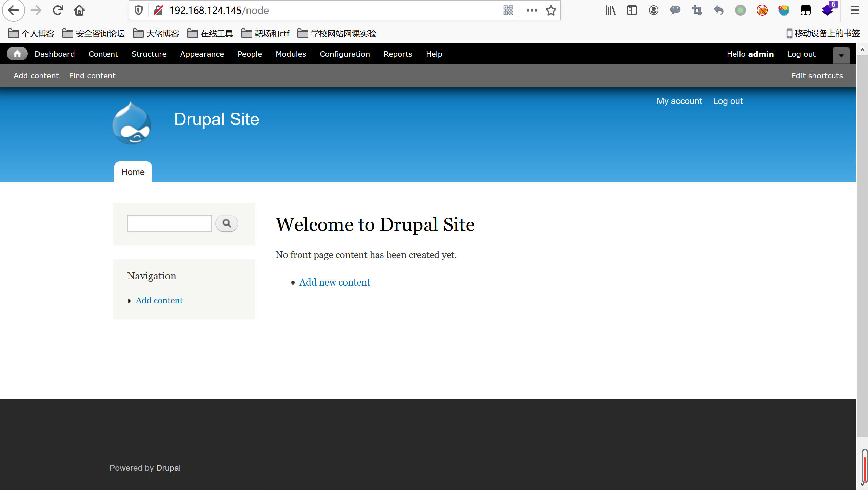868x490 pixels.
Task: Click the browser forward arrow button
Action: (36, 11)
